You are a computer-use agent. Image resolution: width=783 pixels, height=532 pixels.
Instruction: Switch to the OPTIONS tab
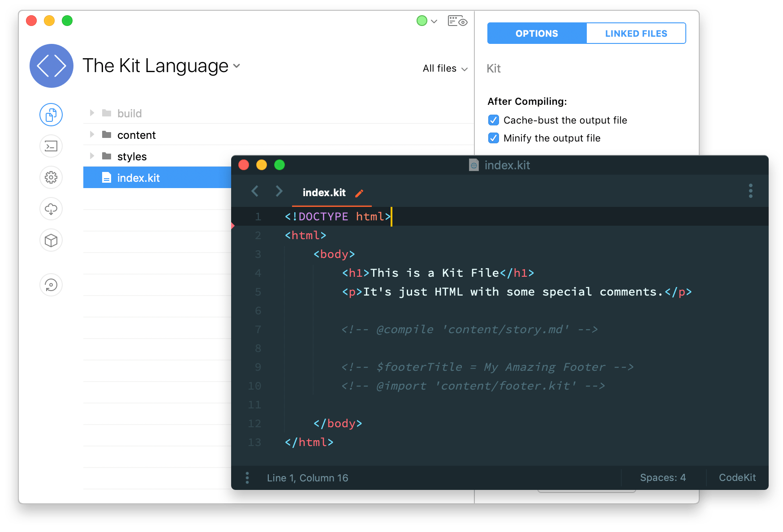[537, 33]
